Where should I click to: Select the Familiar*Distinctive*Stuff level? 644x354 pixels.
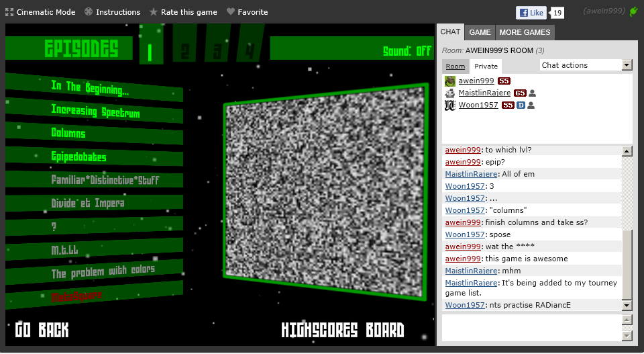94,179
